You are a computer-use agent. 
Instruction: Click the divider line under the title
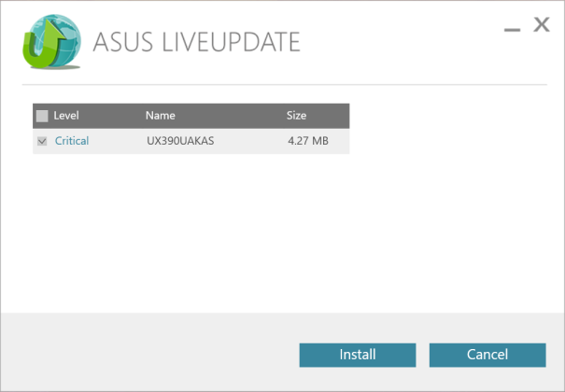coord(285,85)
